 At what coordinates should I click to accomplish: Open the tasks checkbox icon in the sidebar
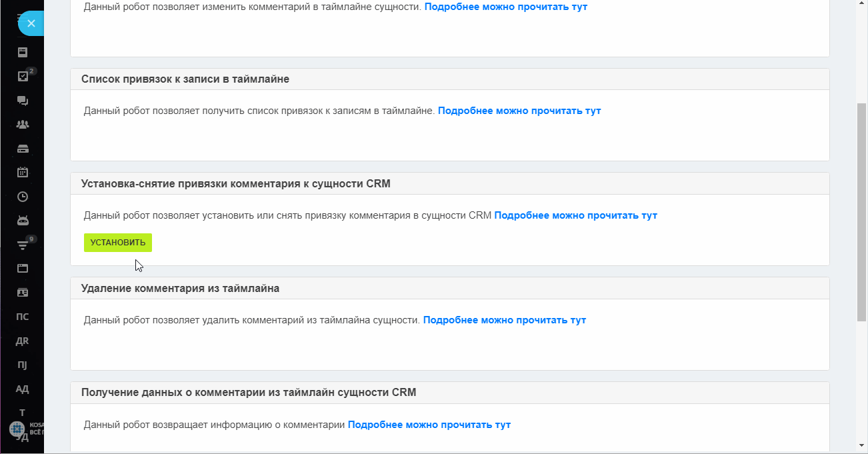23,76
